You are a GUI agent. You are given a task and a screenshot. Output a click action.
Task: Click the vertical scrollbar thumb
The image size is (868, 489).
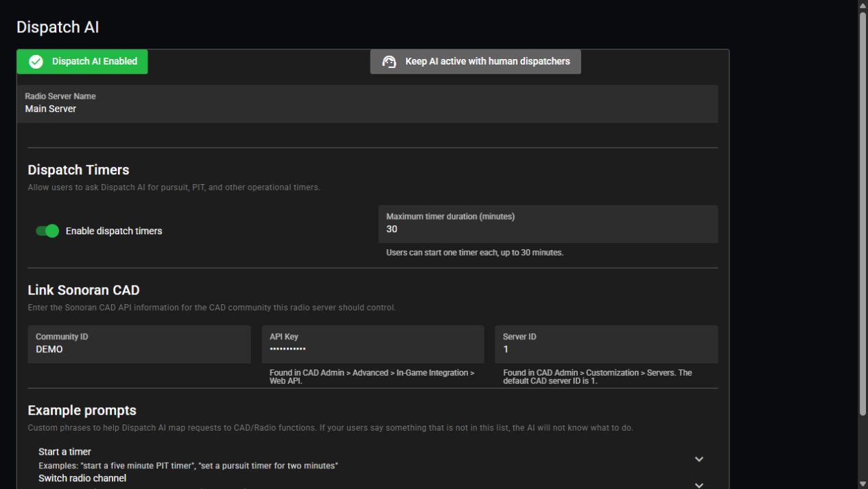pyautogui.click(x=863, y=213)
